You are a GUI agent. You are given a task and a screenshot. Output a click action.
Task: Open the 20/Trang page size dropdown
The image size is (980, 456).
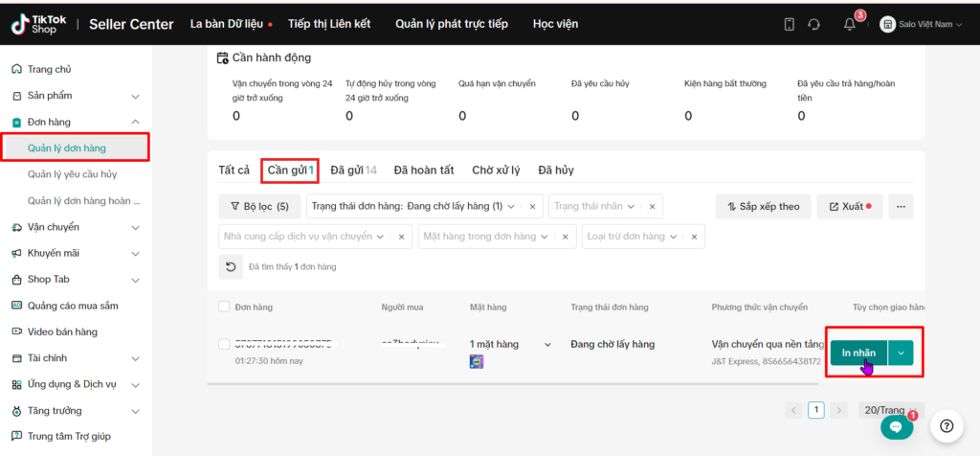pyautogui.click(x=891, y=410)
